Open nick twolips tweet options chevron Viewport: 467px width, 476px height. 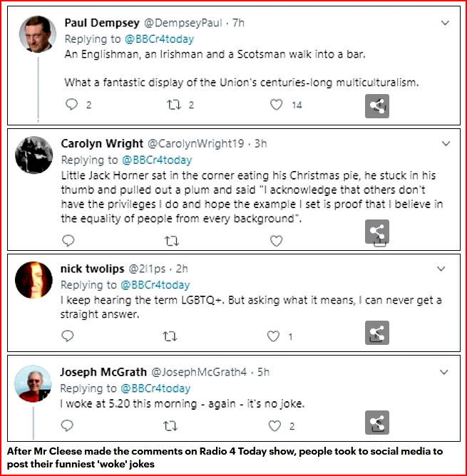tap(442, 269)
